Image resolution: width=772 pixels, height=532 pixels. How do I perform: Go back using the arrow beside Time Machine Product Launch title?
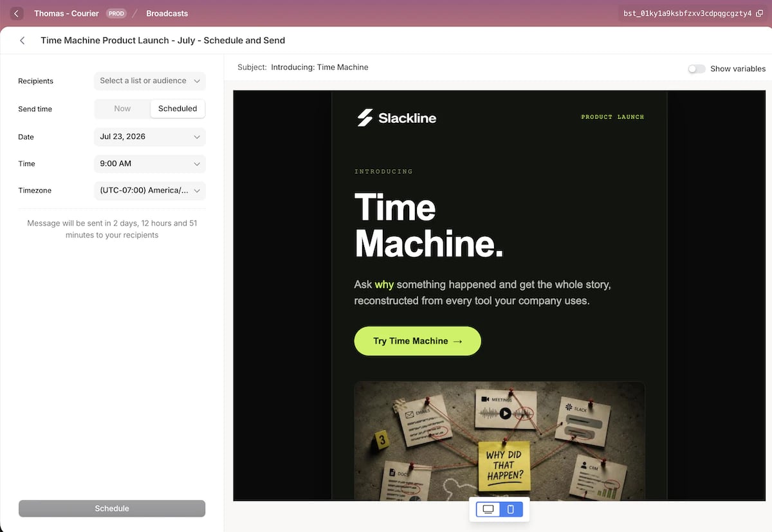[23, 41]
